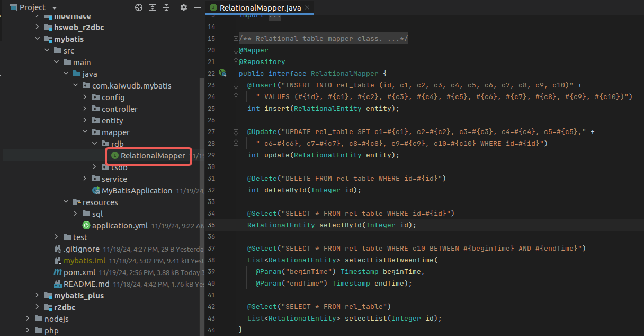Viewport: 644px width, 336px height.
Task: Hide the Project tool window
Action: [x=197, y=7]
